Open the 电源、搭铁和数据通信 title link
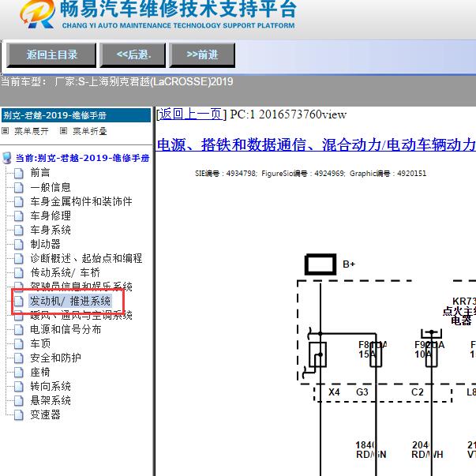 (x=316, y=144)
